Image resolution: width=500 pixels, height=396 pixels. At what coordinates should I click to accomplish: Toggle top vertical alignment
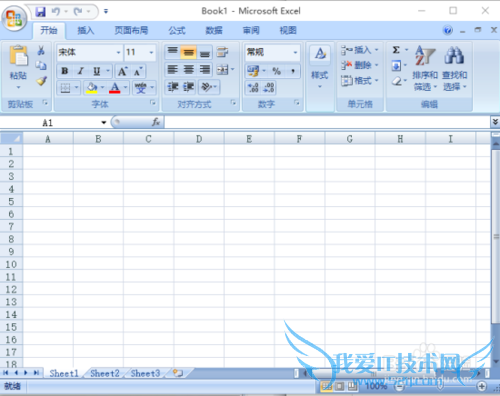(172, 52)
